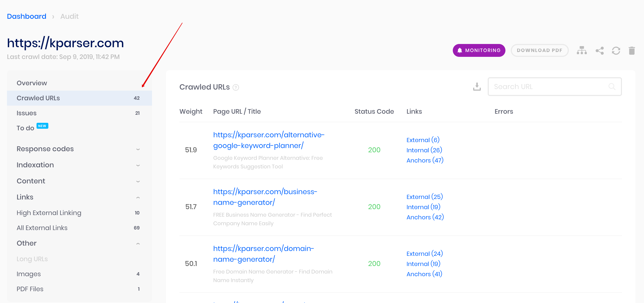Click the Search URL input field
Image resolution: width=644 pixels, height=303 pixels.
555,87
